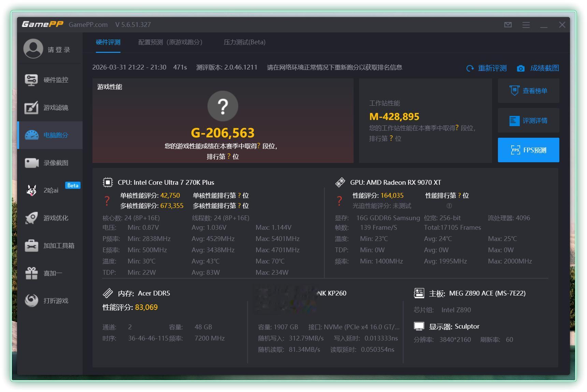Viewport: 587px width, 392px height.
Task: Click the 录像截图 camera icon
Action: pos(32,163)
